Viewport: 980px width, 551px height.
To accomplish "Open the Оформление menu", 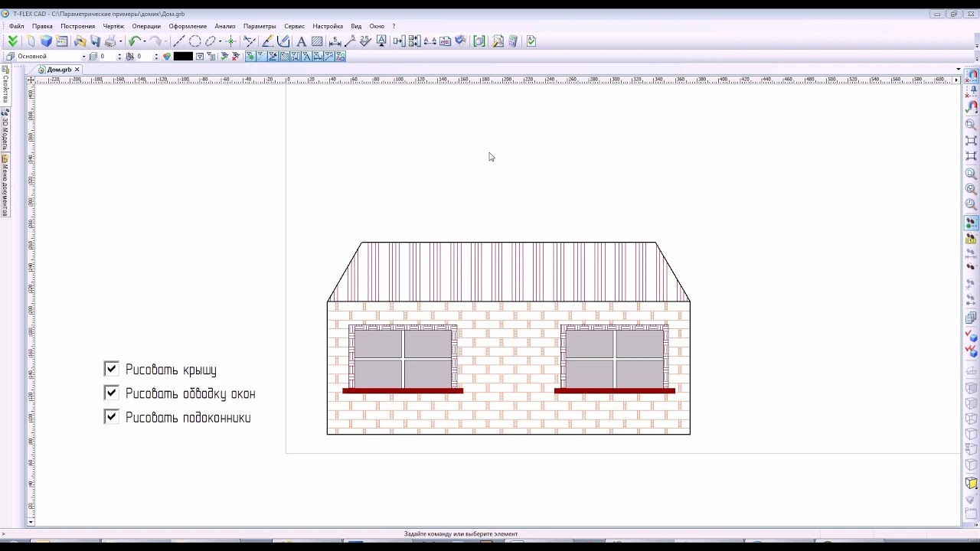I will (x=188, y=26).
